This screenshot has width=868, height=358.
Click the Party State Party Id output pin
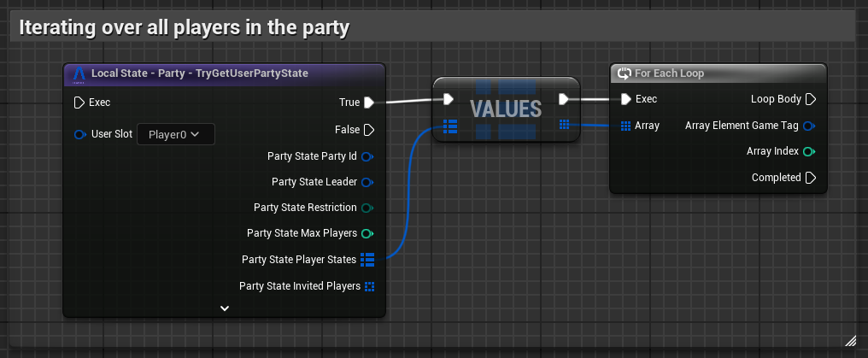pos(368,156)
